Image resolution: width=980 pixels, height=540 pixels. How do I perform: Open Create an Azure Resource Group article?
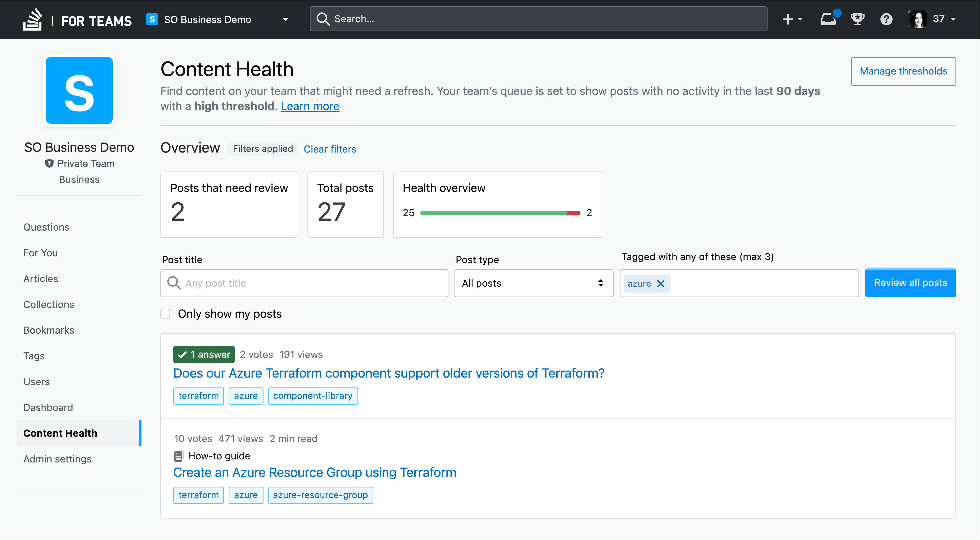click(315, 472)
